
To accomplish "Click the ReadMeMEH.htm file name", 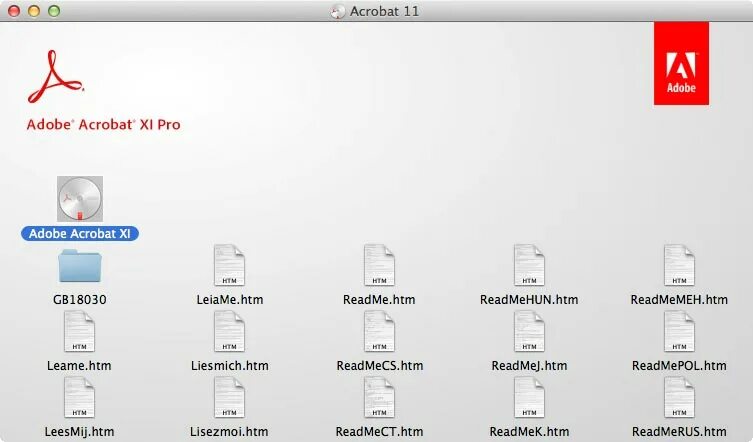I will point(679,300).
